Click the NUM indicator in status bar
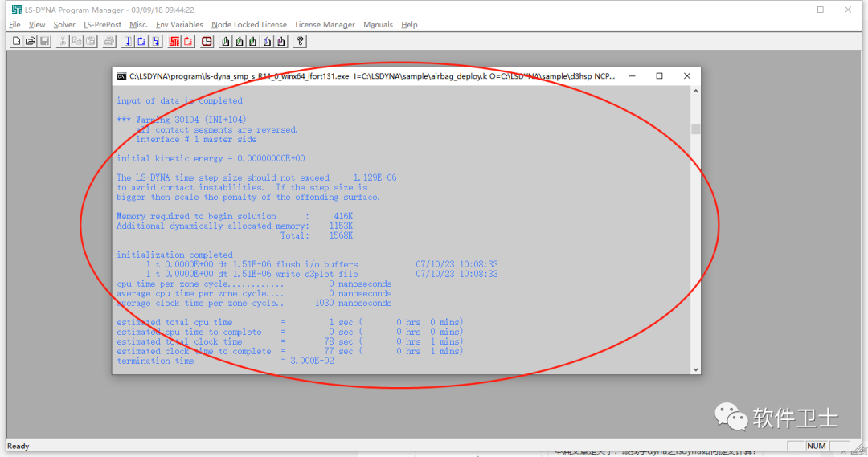The image size is (868, 457). coord(817,446)
